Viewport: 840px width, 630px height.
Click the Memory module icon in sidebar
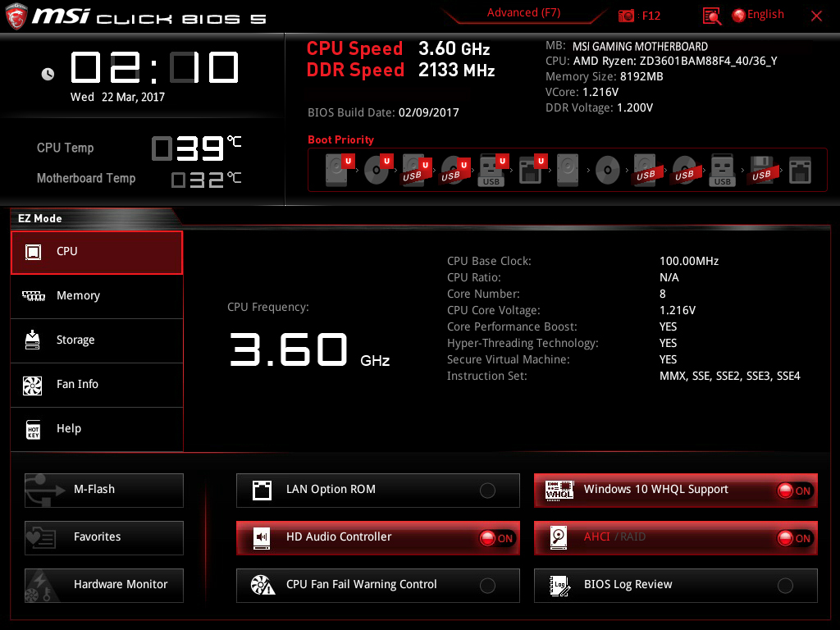[x=33, y=295]
